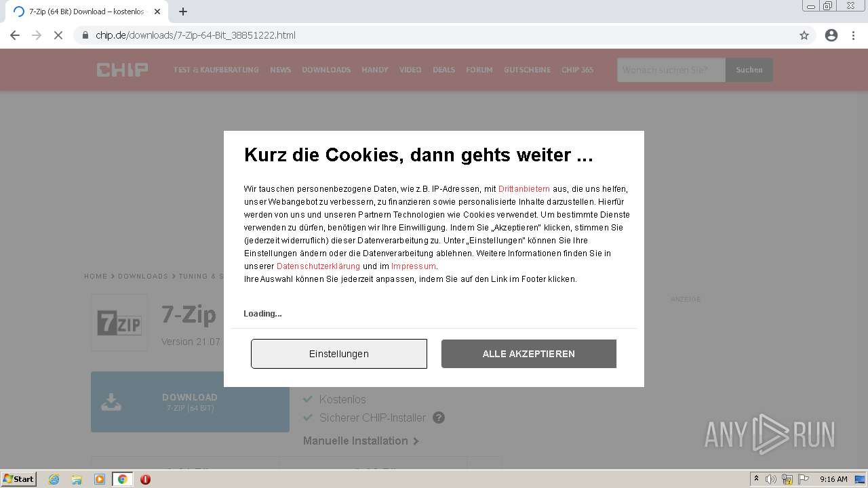The image size is (868, 488).
Task: Open the Datenschutzerklärung link
Action: click(318, 266)
